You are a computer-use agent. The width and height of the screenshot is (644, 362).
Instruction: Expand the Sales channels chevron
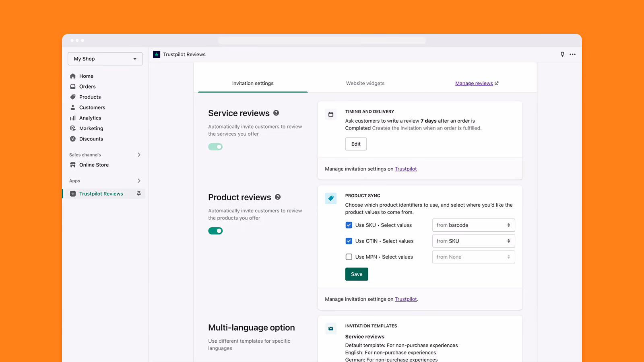click(x=139, y=155)
